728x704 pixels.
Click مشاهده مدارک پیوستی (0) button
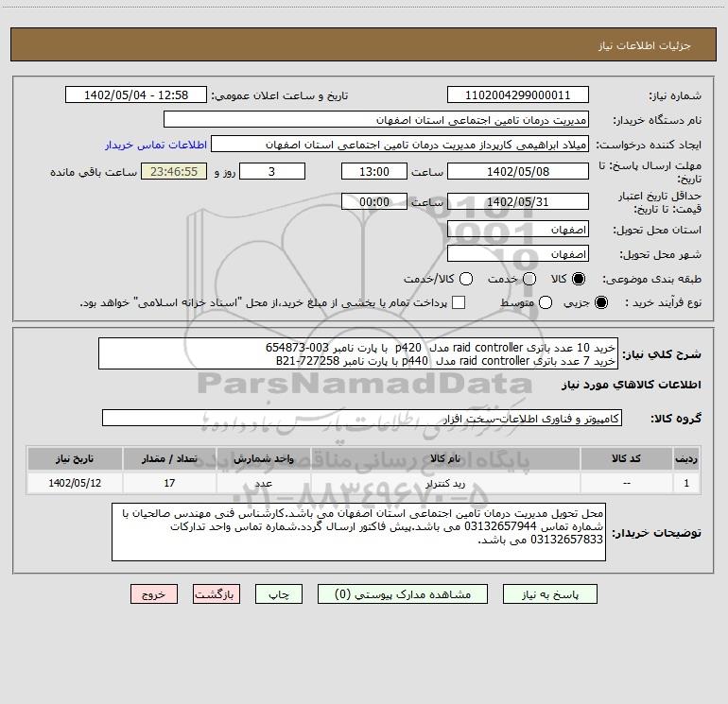click(x=403, y=594)
